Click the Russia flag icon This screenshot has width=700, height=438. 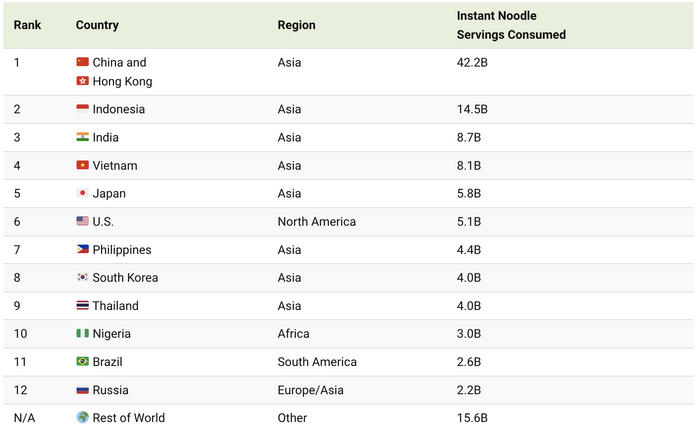click(x=82, y=389)
